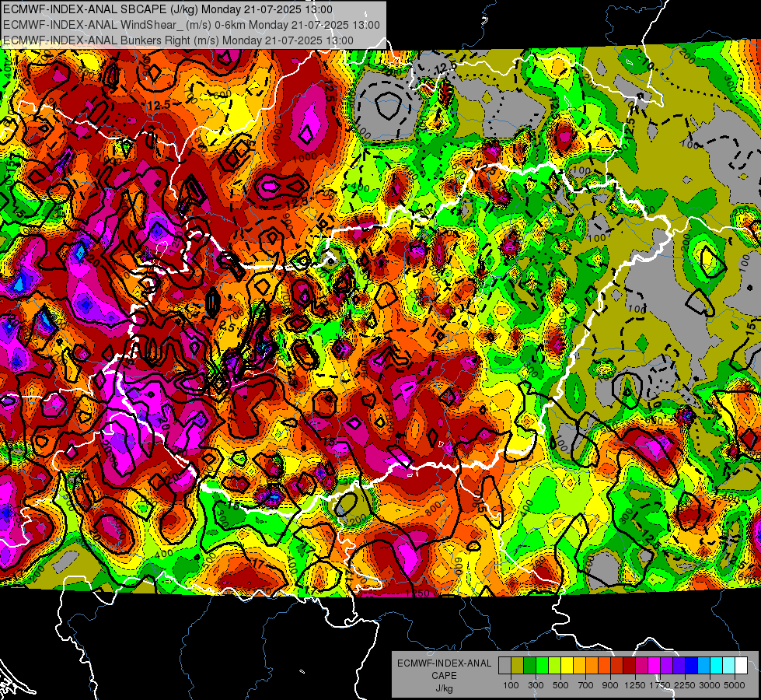Click the legend value 5000
The width and height of the screenshot is (761, 700).
coord(735,685)
